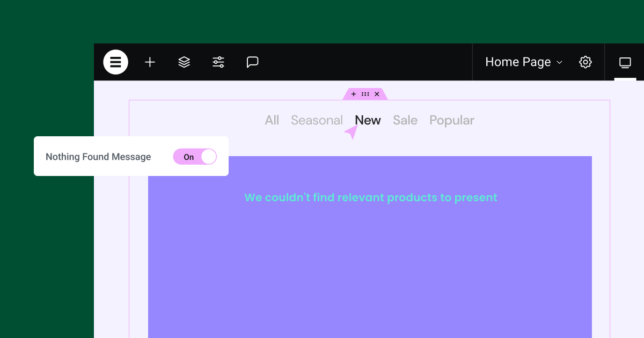Select the Popular filter tab
Image resolution: width=644 pixels, height=338 pixels.
(452, 120)
